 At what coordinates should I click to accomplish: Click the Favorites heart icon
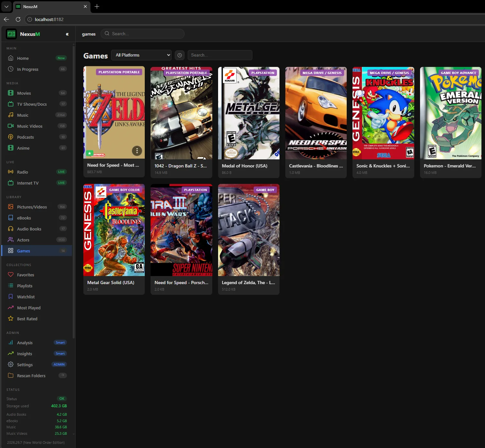coord(11,275)
